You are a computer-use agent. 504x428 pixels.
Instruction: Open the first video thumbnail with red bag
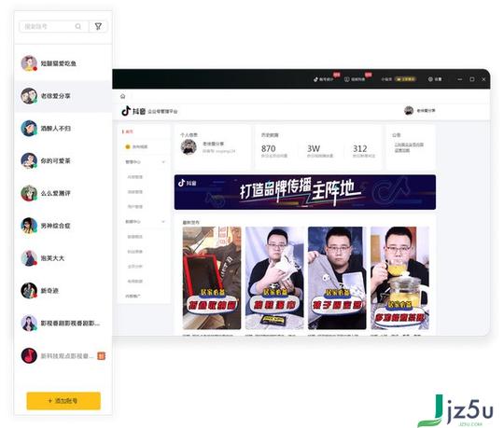point(212,278)
